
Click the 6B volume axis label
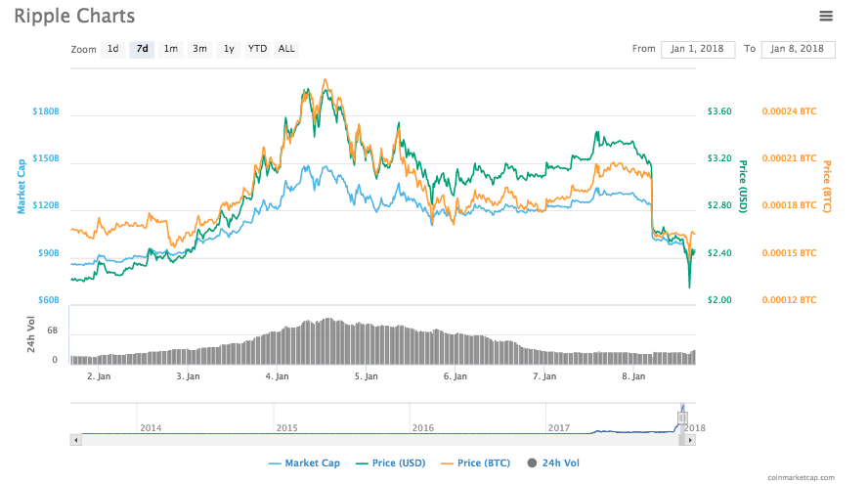pyautogui.click(x=52, y=330)
